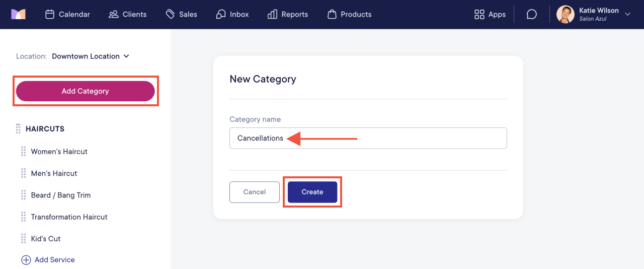Image resolution: width=644 pixels, height=269 pixels.
Task: Click the Add Category button
Action: click(x=85, y=91)
